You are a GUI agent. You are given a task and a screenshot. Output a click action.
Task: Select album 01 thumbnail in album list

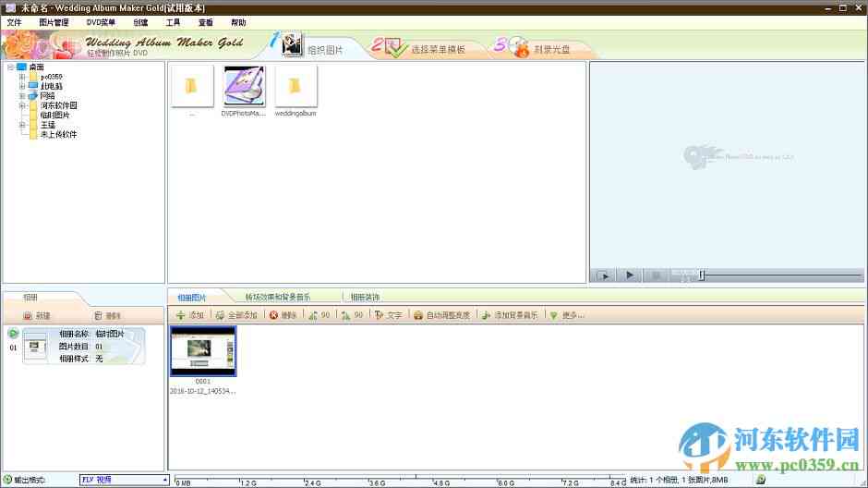(x=35, y=347)
